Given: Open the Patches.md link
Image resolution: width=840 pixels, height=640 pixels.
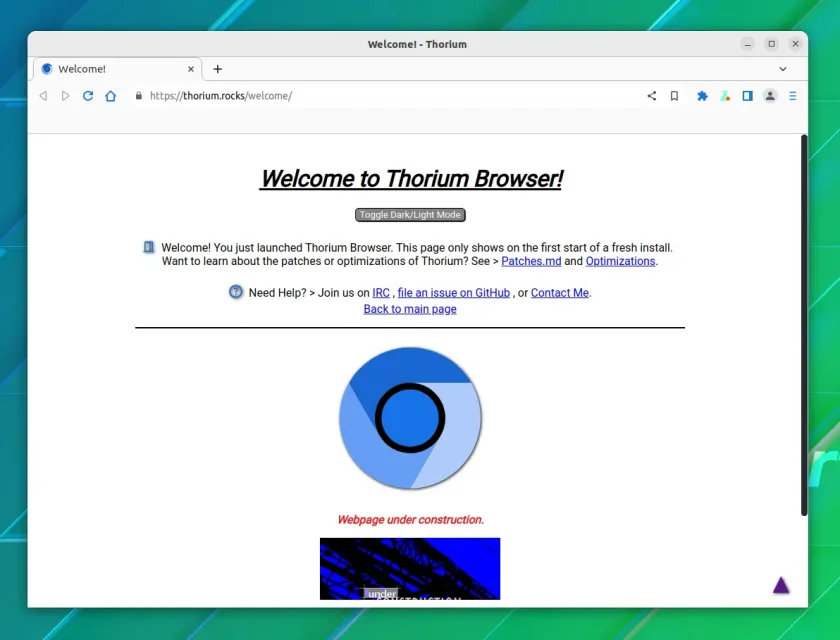Looking at the screenshot, I should click(531, 261).
